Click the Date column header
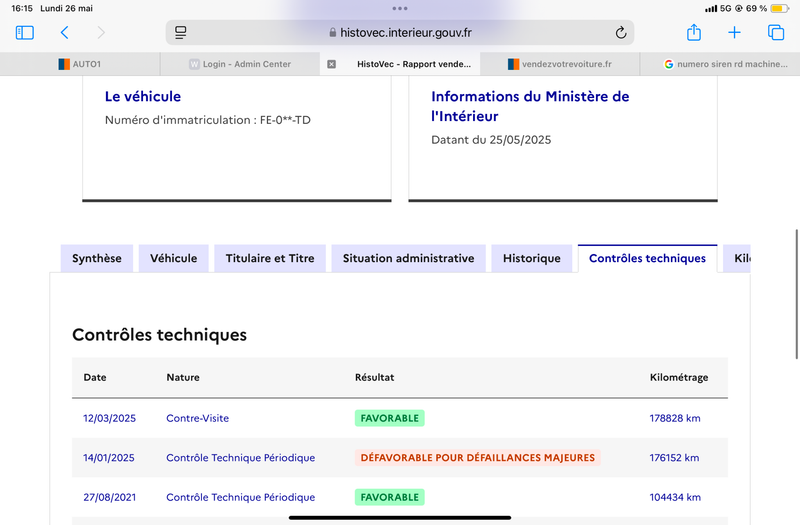 click(95, 378)
